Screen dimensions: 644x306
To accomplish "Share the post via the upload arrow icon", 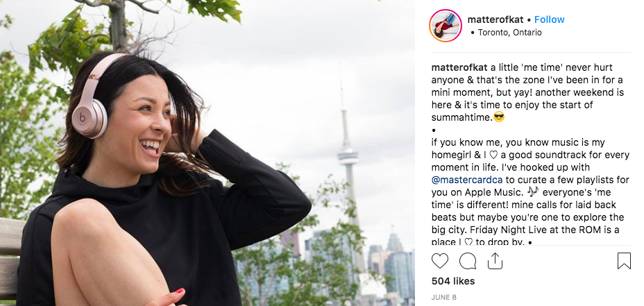I will pyautogui.click(x=495, y=261).
